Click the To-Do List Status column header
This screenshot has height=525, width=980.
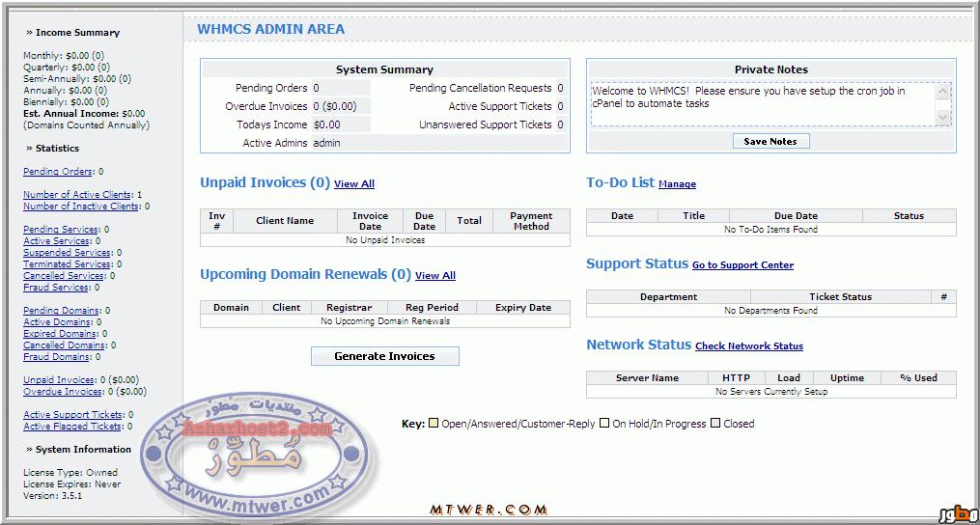909,215
